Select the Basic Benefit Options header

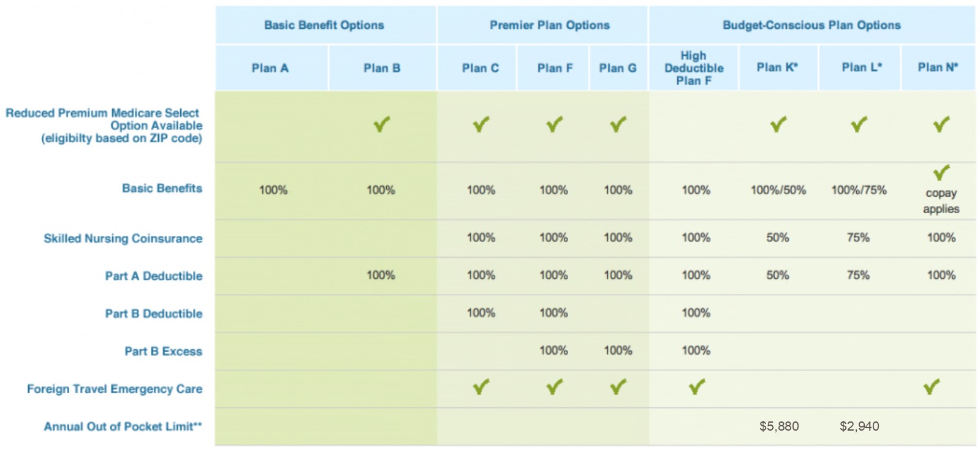coord(325,25)
